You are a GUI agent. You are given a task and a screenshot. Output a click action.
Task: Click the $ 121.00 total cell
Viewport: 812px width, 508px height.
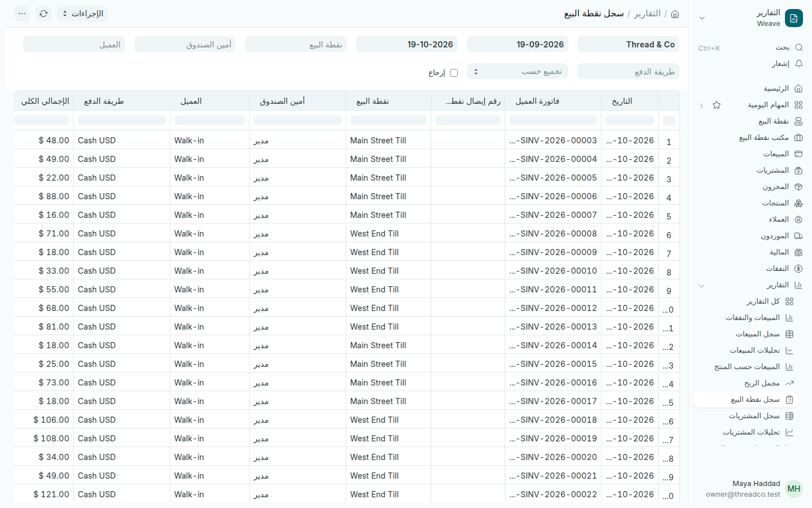point(44,494)
